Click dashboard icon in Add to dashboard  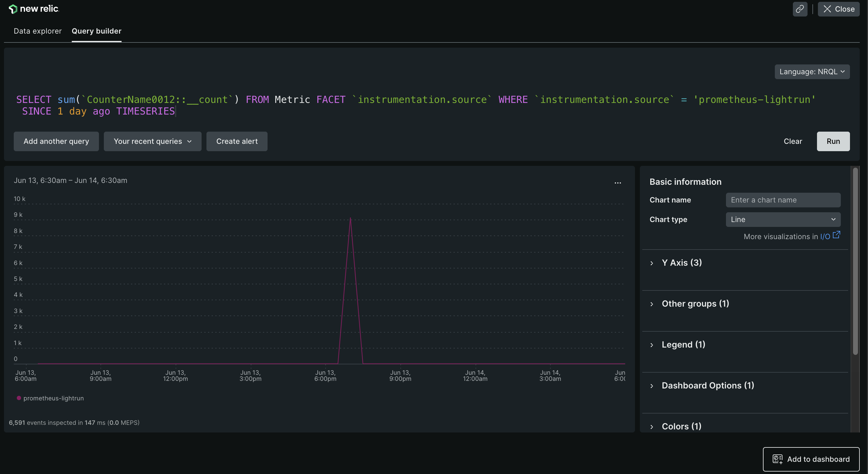[777, 459]
